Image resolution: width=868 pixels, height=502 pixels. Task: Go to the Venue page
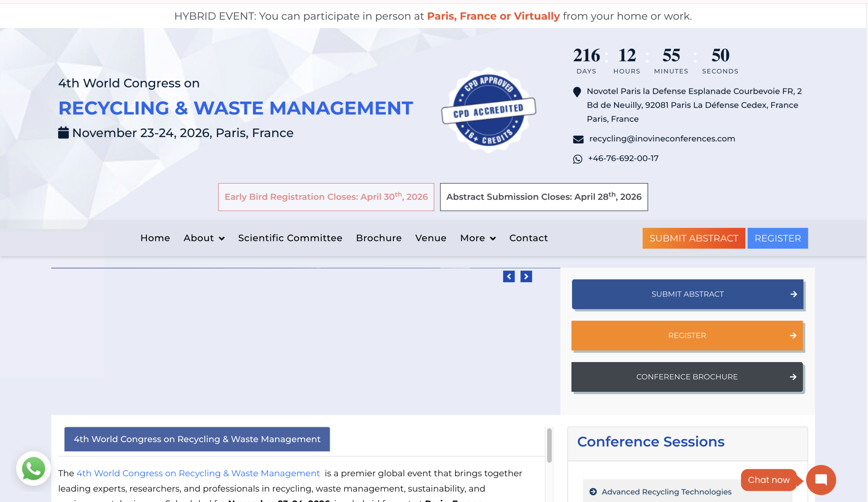[x=431, y=238]
